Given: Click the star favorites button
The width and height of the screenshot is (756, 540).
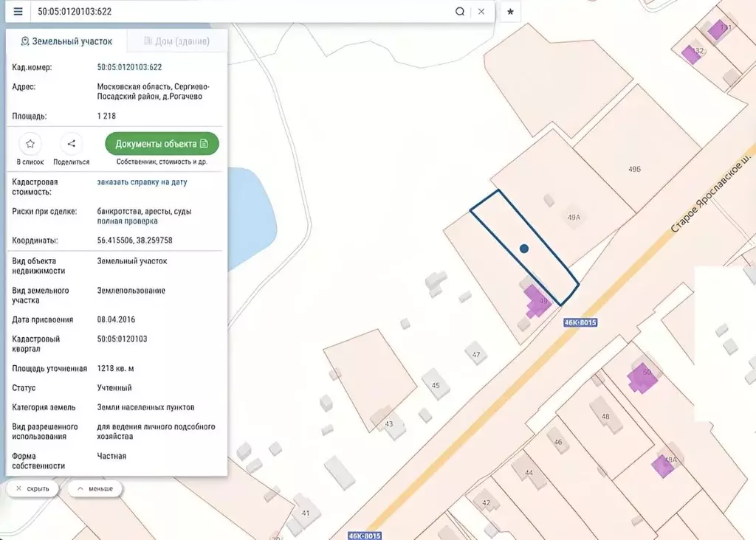Looking at the screenshot, I should (x=510, y=13).
